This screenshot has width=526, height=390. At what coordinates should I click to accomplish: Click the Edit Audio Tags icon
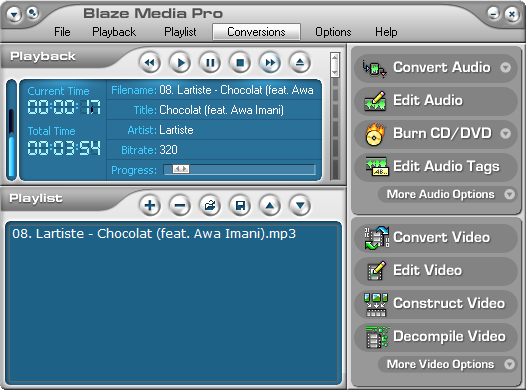coord(376,167)
